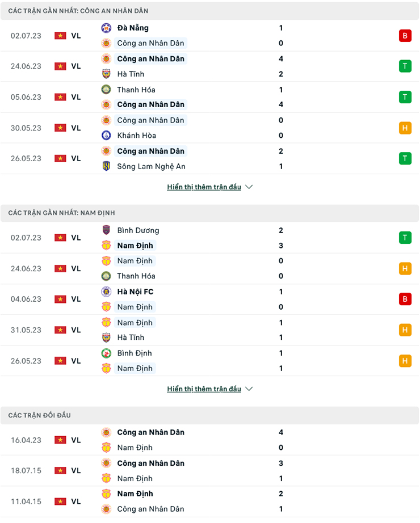This screenshot has width=420, height=523.
Task: Click the Các trận gần nhất: Nam Định header
Action: tap(61, 213)
